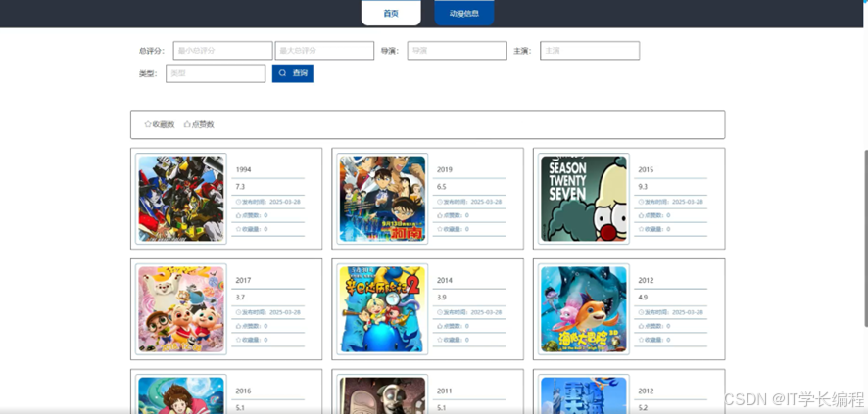This screenshot has width=868, height=414.
Task: Click the blue 查询 search button
Action: tap(293, 73)
